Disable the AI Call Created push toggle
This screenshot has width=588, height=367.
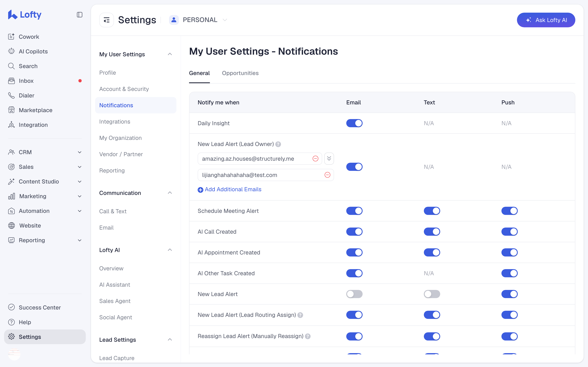[x=509, y=232]
